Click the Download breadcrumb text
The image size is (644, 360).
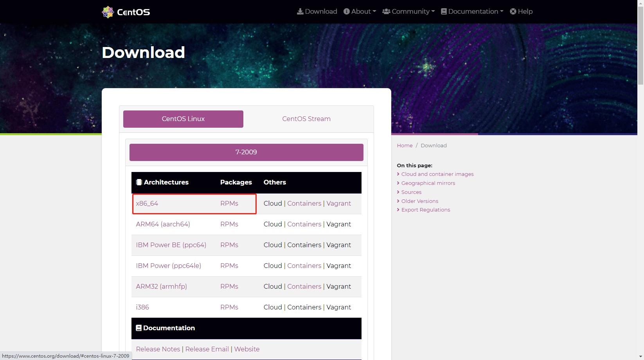coord(434,145)
